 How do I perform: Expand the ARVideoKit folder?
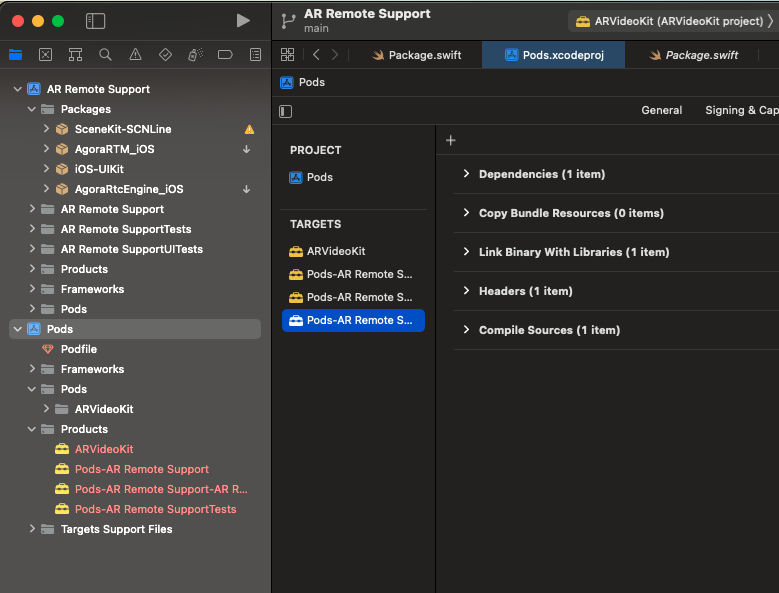tap(46, 409)
